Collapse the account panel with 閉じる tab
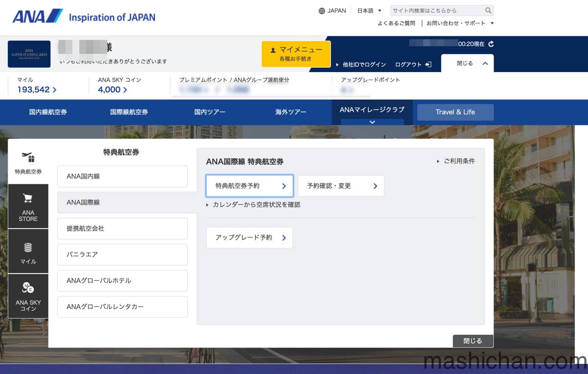Screen dimensions: 588x374 click(467, 63)
